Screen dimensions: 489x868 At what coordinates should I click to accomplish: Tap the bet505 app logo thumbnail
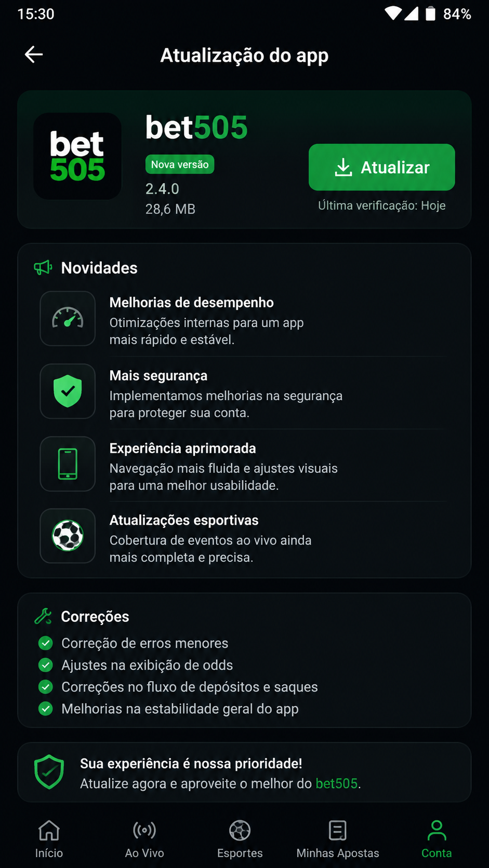pos(77,156)
